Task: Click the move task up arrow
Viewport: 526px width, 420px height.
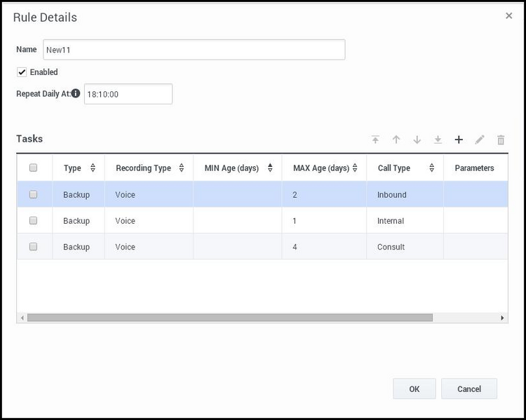Action: [x=396, y=140]
